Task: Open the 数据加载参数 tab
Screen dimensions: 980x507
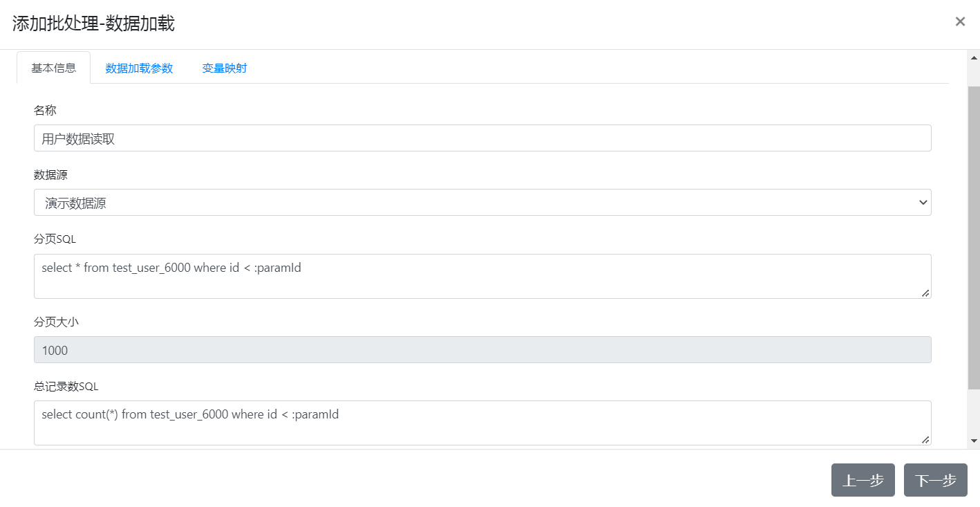Action: coord(139,68)
